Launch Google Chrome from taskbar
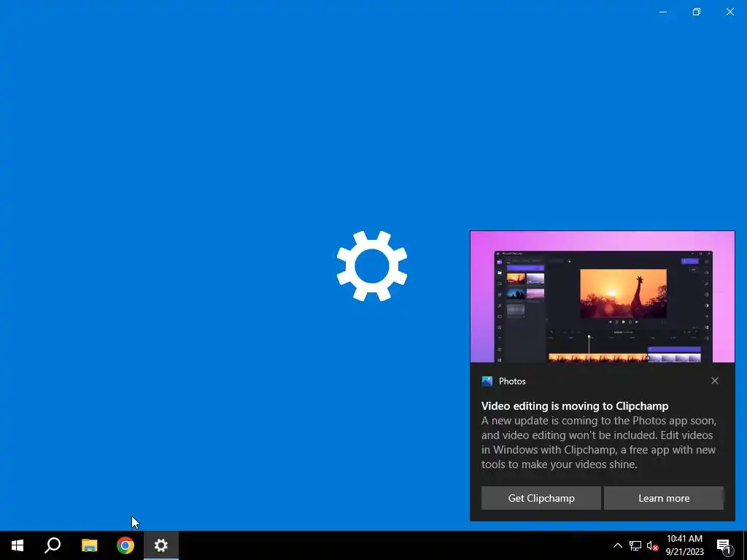The width and height of the screenshot is (747, 560). pos(125,545)
